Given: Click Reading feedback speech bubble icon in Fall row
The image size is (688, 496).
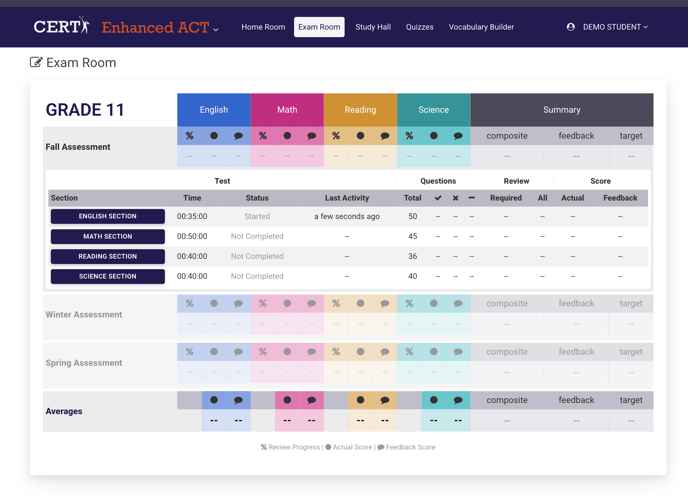Looking at the screenshot, I should (385, 136).
